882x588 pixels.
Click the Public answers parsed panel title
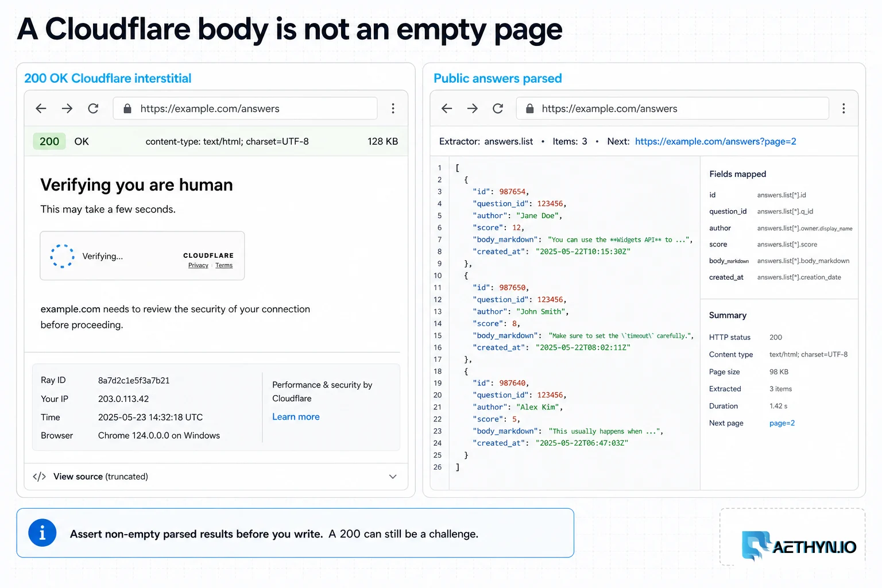(497, 78)
